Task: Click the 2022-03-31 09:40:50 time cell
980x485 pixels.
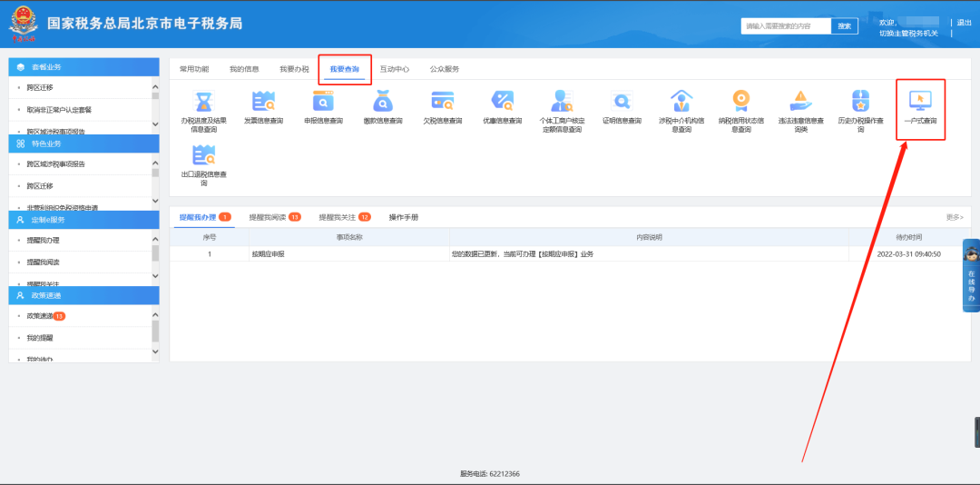Action: point(908,254)
